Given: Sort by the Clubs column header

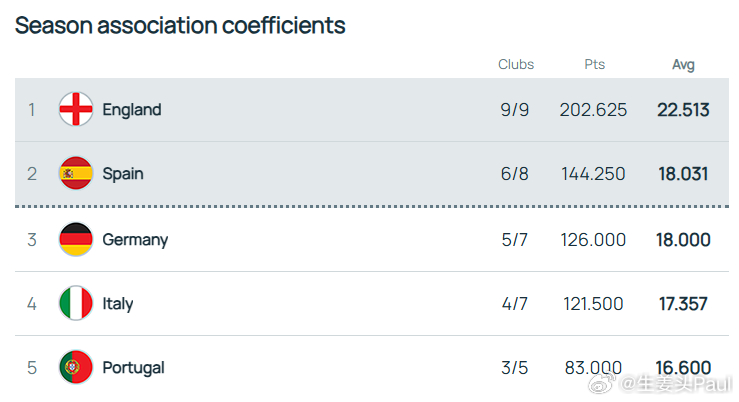Looking at the screenshot, I should point(516,64).
